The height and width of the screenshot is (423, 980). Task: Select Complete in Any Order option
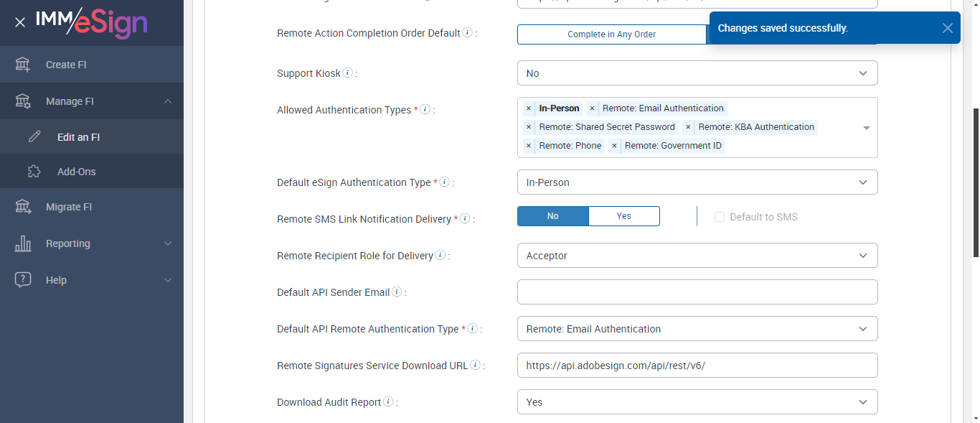(x=611, y=34)
